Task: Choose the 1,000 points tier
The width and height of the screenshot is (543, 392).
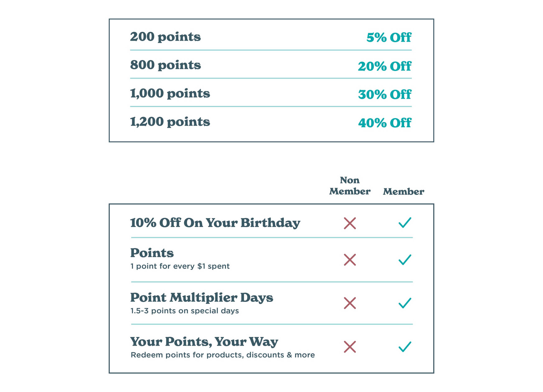Action: (170, 93)
